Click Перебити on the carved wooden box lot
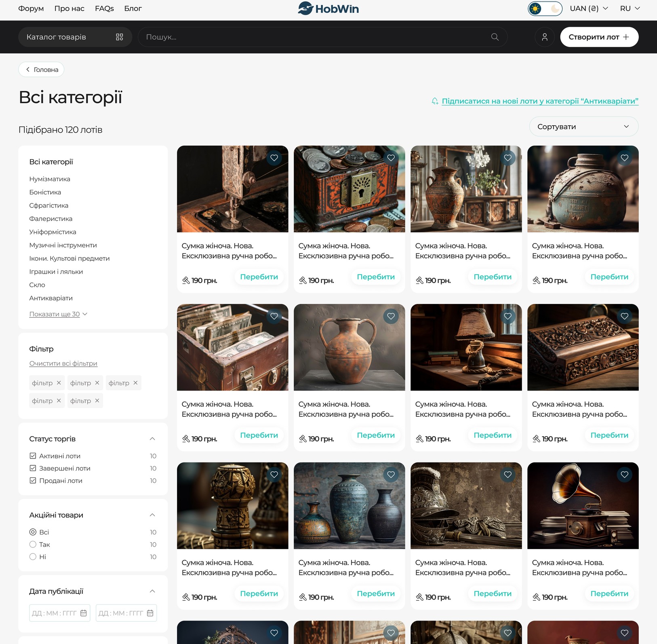657x644 pixels. [609, 435]
